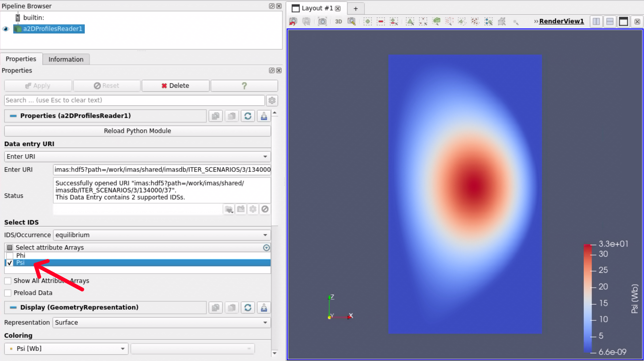Open the disabled component dropdown beside Coloring
This screenshot has width=644, height=361.
click(x=193, y=349)
